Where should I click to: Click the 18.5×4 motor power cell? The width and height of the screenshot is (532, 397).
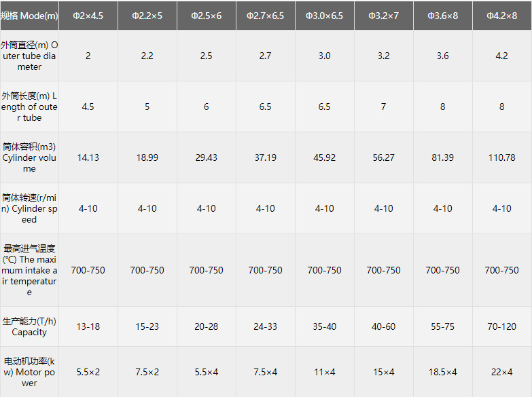443,372
